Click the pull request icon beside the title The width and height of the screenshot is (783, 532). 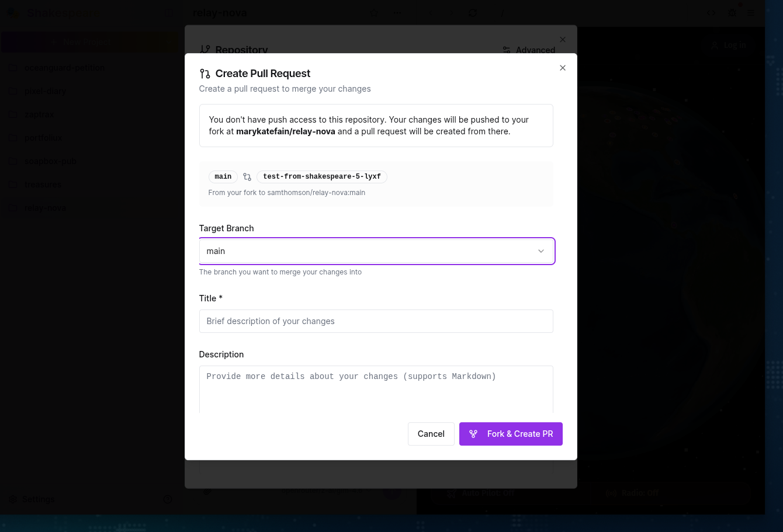click(205, 74)
